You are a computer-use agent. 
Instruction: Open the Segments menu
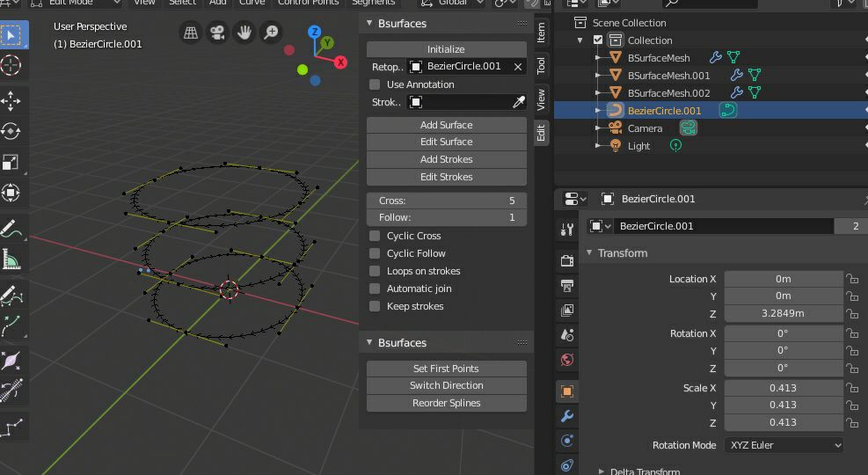[374, 3]
